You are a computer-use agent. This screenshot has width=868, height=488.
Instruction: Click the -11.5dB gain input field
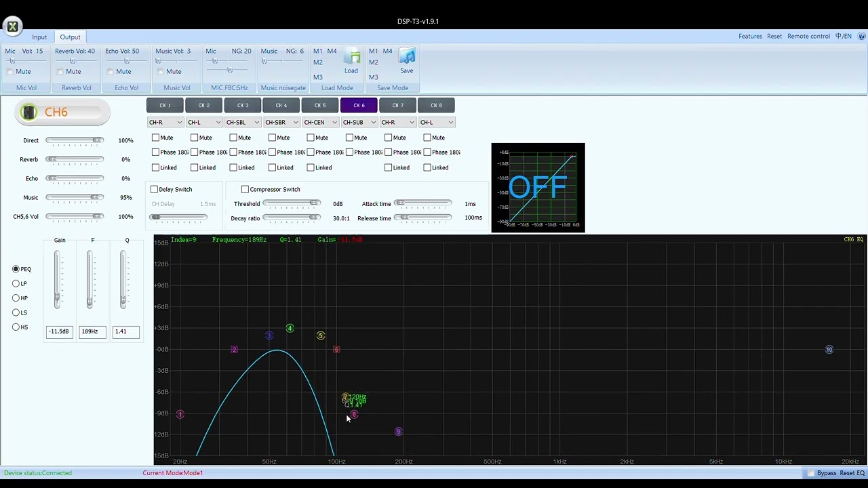59,331
